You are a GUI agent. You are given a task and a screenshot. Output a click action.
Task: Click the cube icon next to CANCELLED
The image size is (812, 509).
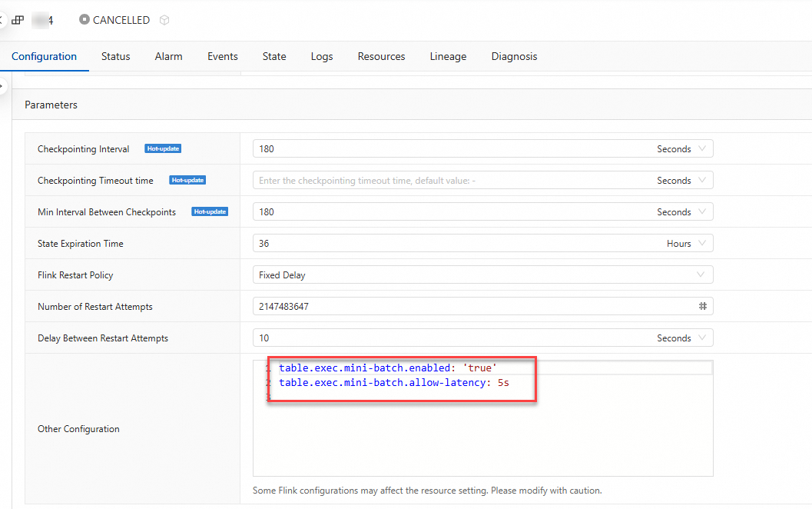click(164, 21)
